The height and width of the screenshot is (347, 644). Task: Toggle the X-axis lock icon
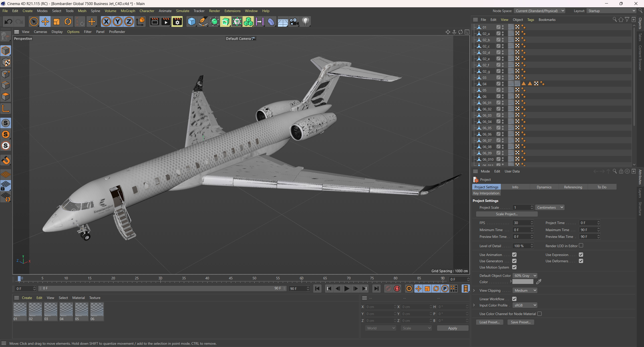point(106,22)
